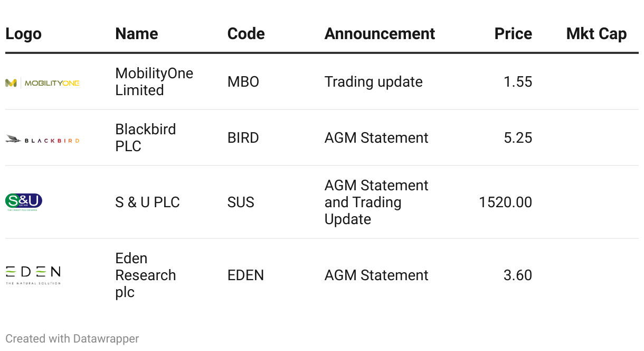Viewport: 644px width, 351px height.
Task: Click the MBO ticker code
Action: point(243,82)
